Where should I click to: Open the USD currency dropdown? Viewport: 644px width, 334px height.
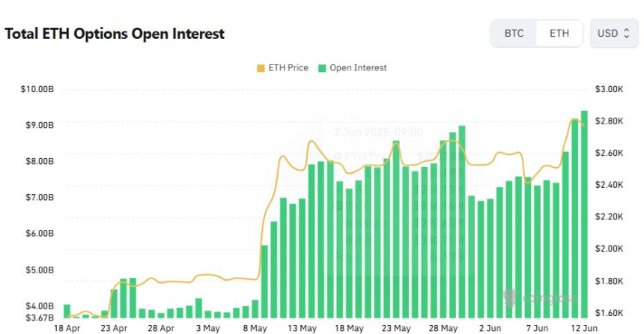tap(614, 33)
